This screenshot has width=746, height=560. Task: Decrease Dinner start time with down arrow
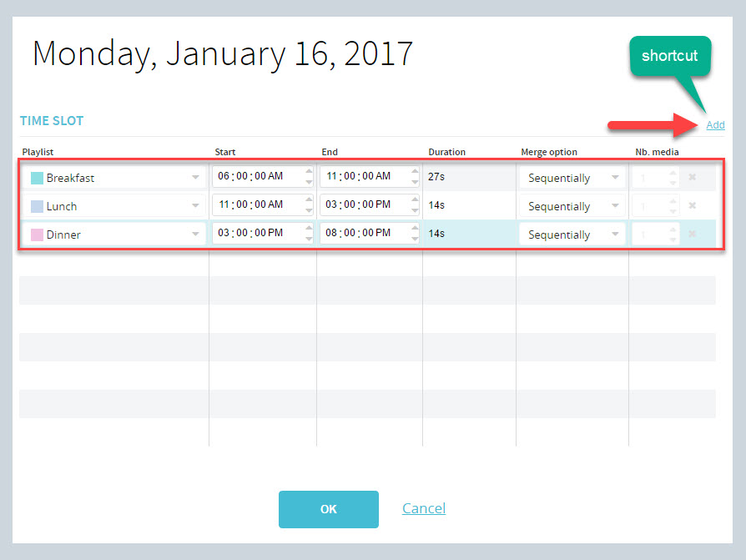pos(309,239)
